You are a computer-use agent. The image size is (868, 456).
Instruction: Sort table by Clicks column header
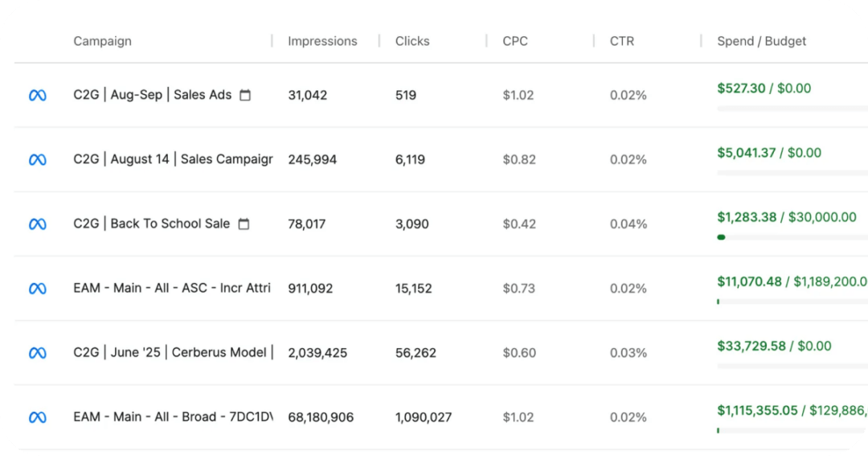tap(412, 41)
